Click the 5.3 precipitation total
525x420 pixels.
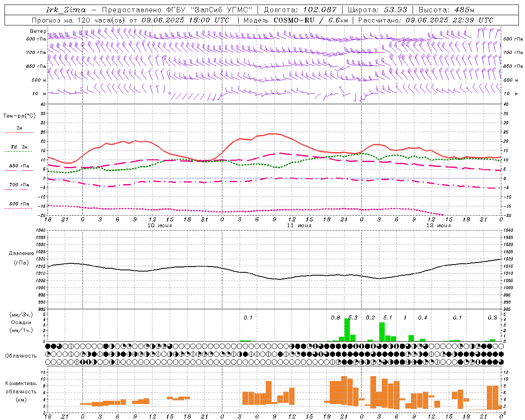[x=353, y=317]
